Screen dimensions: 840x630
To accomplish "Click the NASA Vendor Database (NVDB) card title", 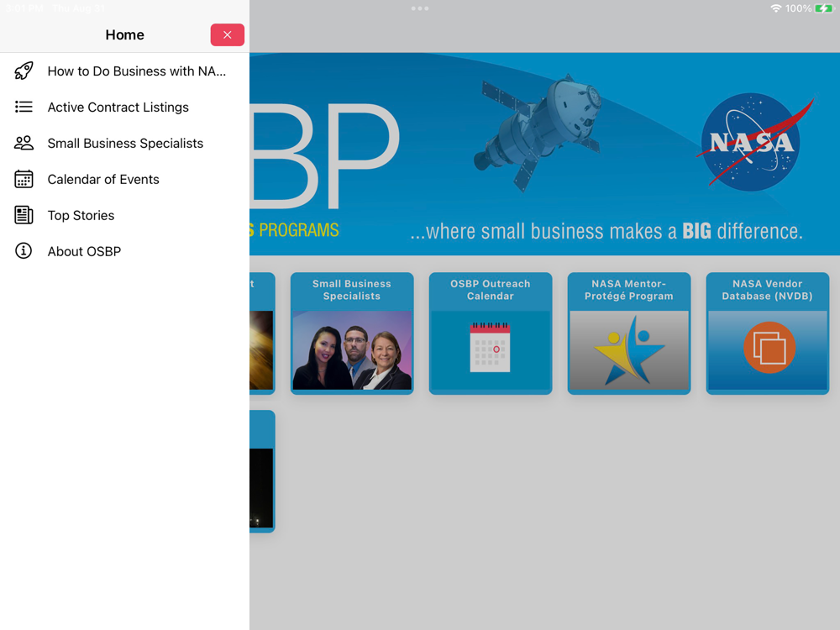I will (767, 290).
